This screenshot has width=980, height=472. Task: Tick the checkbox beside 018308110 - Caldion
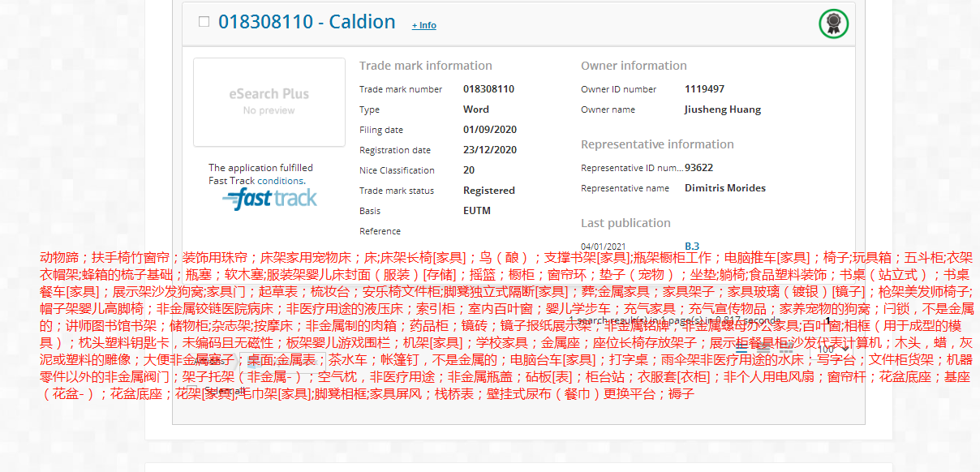(204, 22)
